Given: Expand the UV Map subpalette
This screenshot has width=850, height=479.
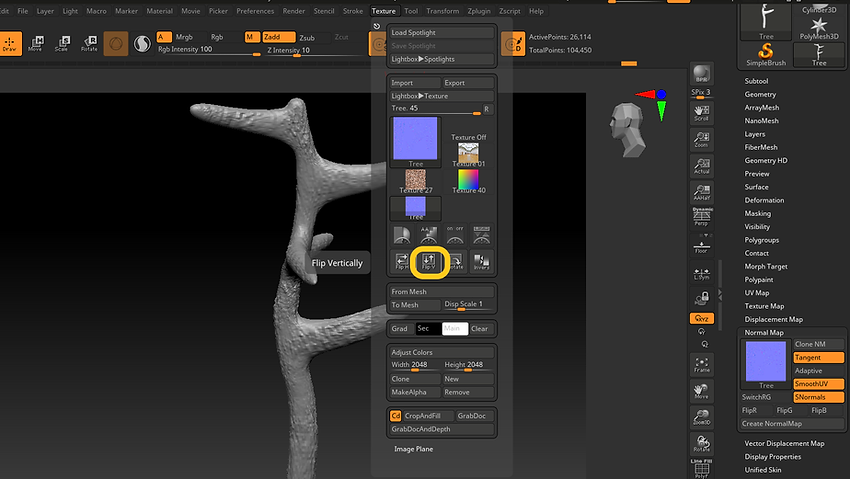Looking at the screenshot, I should pos(757,293).
